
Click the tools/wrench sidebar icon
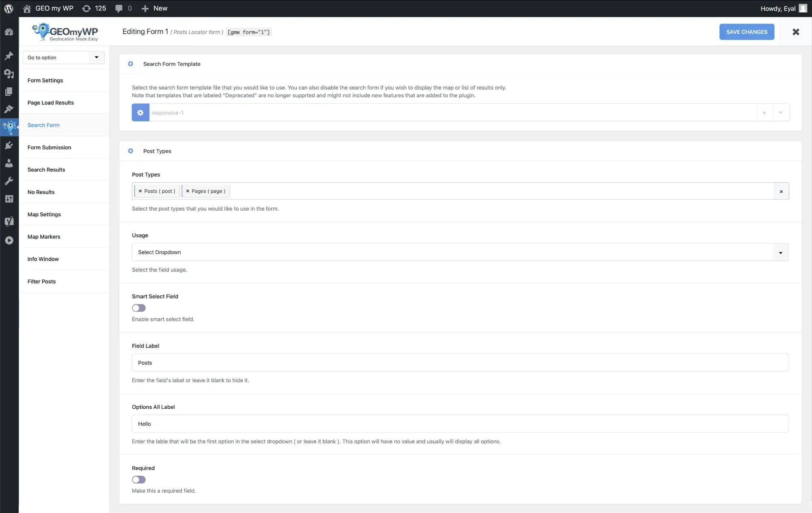pyautogui.click(x=8, y=180)
